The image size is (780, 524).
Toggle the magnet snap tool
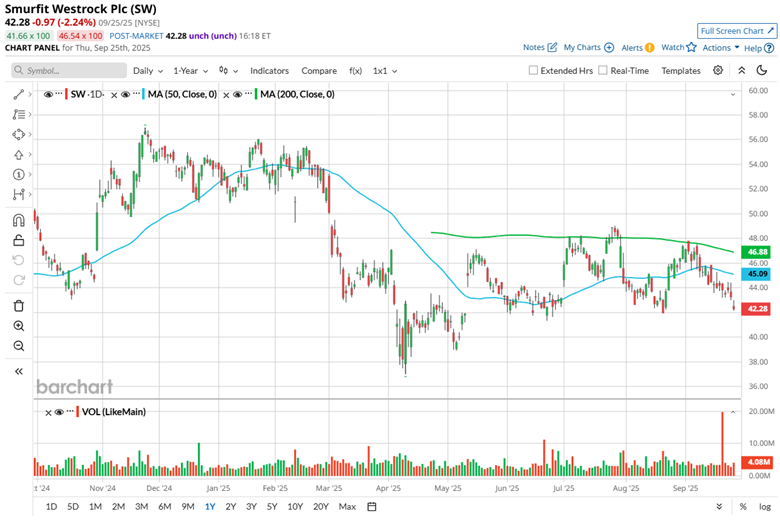18,220
